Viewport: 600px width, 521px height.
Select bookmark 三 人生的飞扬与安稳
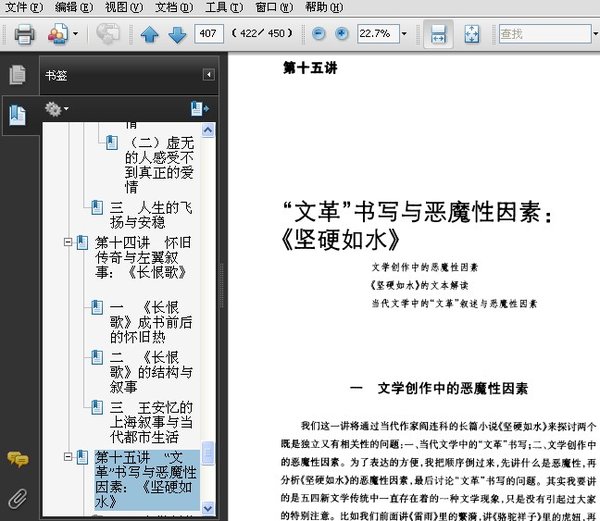pos(151,215)
